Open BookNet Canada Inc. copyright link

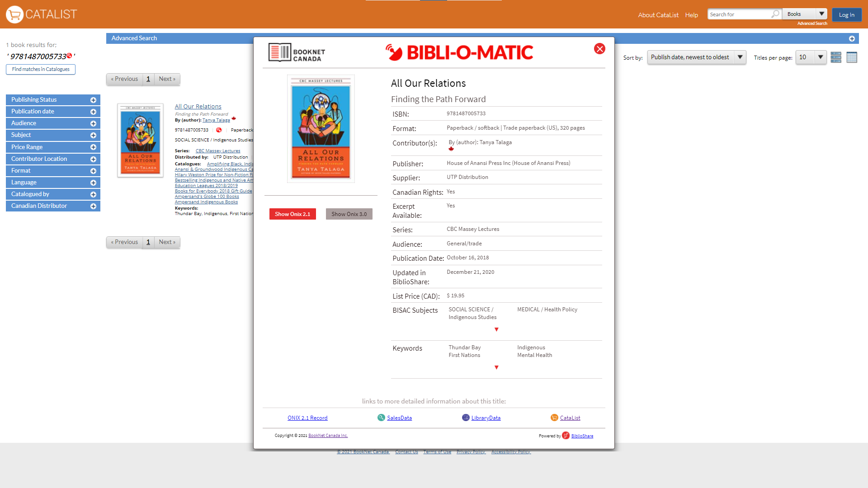328,436
